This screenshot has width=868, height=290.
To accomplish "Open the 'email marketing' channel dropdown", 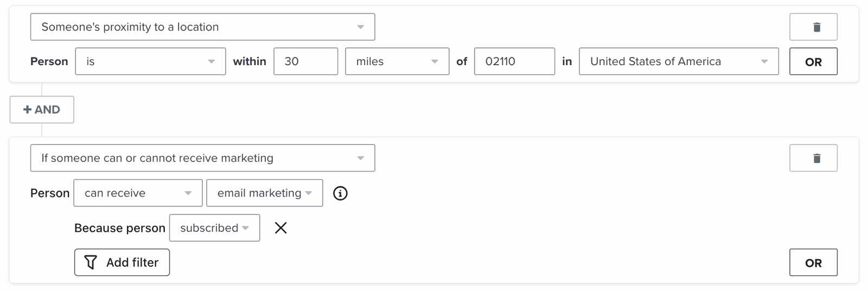I will pyautogui.click(x=264, y=193).
